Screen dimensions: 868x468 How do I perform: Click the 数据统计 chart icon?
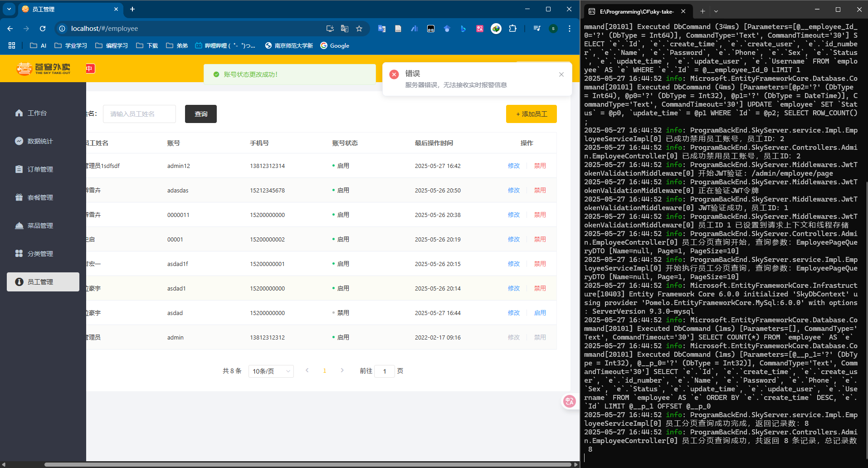click(19, 141)
